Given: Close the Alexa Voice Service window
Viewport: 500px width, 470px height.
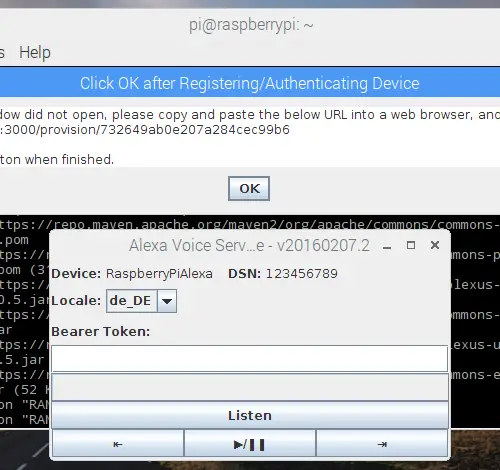Looking at the screenshot, I should coord(435,245).
